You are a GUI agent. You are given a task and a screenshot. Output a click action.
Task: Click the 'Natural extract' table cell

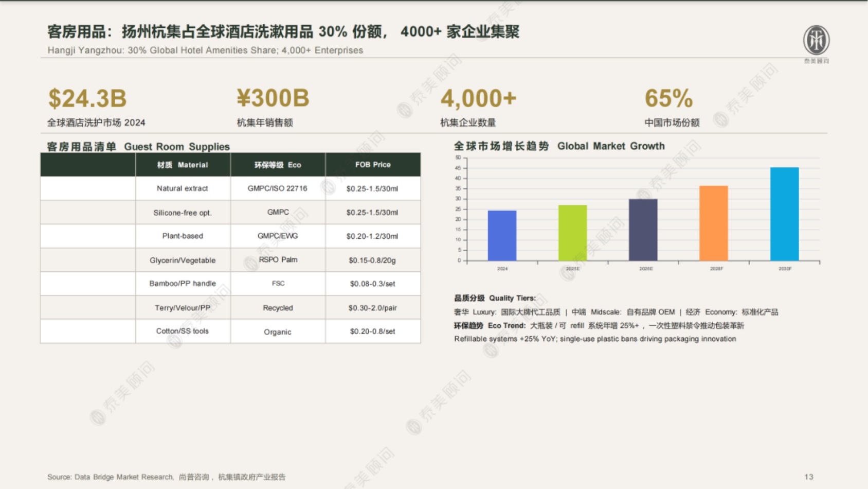(x=183, y=188)
